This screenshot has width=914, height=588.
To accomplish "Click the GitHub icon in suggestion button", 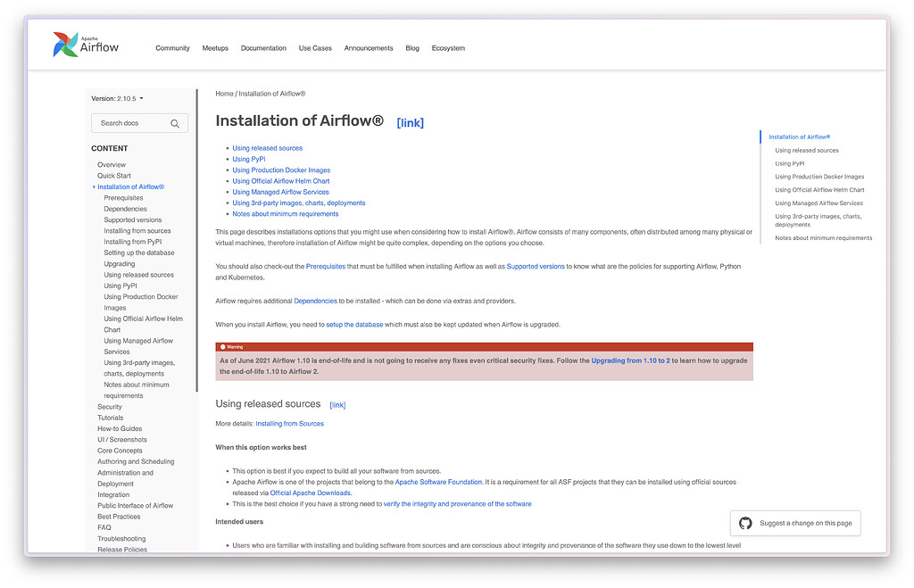I will [x=745, y=524].
